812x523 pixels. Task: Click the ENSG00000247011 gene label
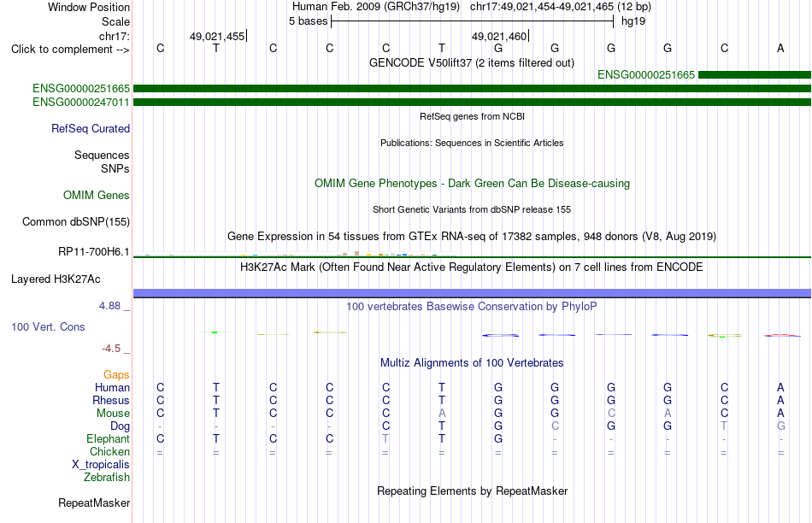tap(81, 102)
